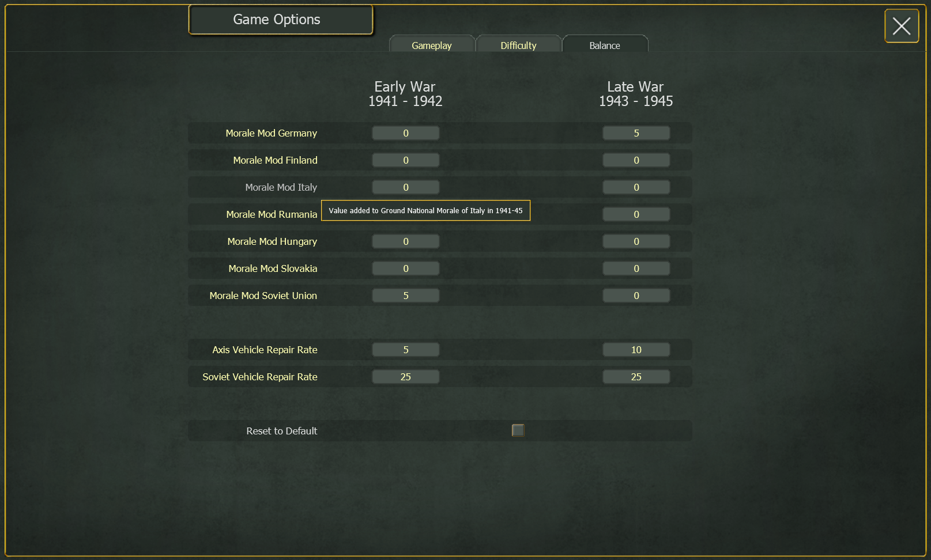Select the Balance tab
The height and width of the screenshot is (560, 931).
tap(605, 46)
